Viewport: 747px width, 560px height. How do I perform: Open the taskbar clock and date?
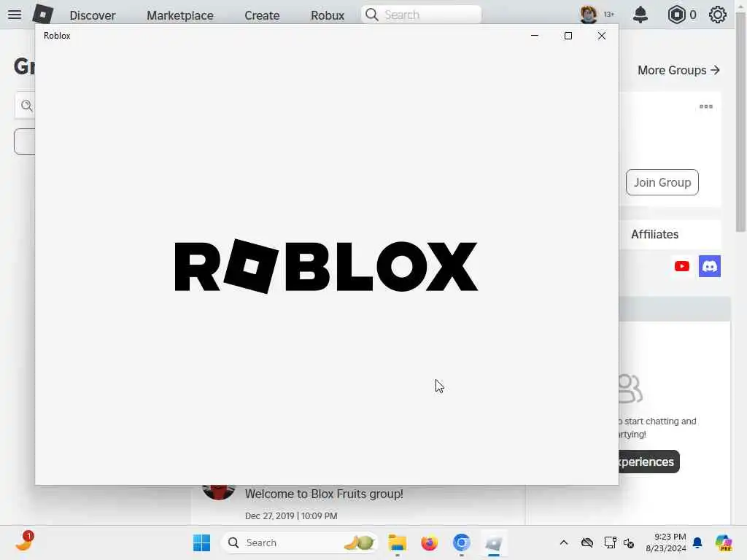(x=666, y=542)
